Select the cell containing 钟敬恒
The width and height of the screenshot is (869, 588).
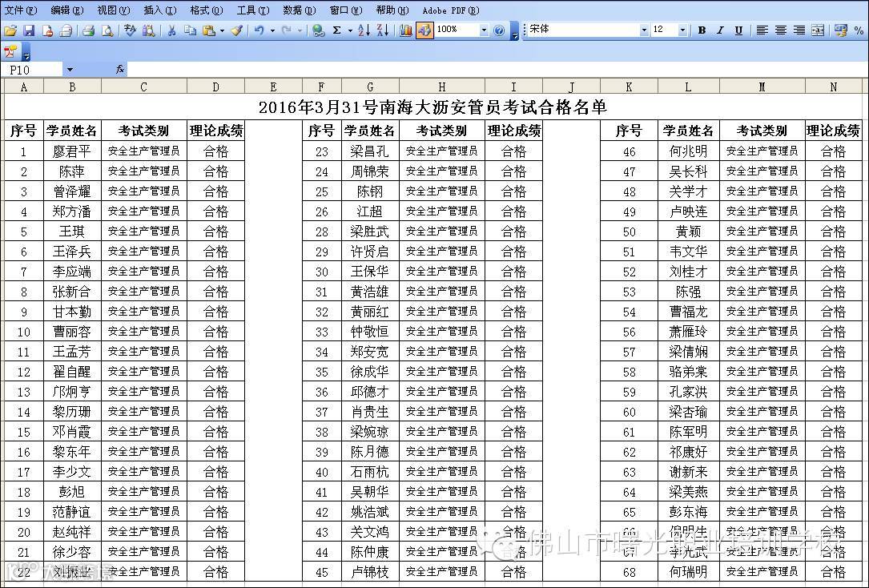coord(370,332)
